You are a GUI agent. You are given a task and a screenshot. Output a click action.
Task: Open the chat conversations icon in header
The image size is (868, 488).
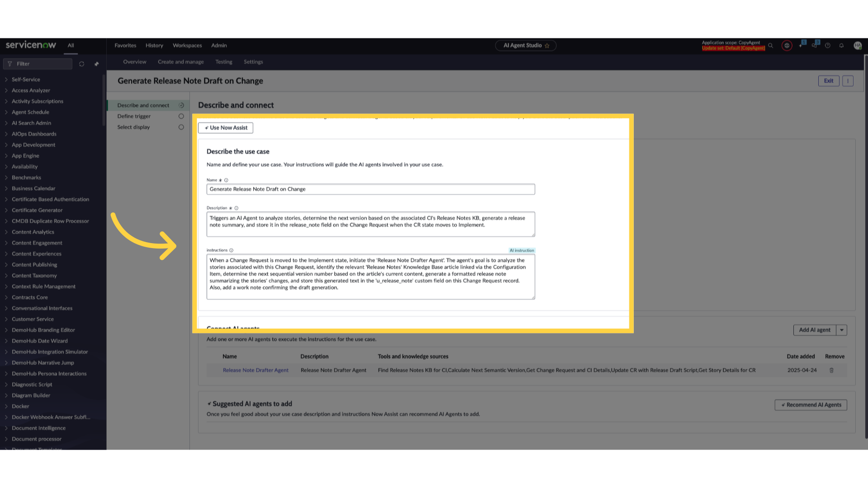814,46
